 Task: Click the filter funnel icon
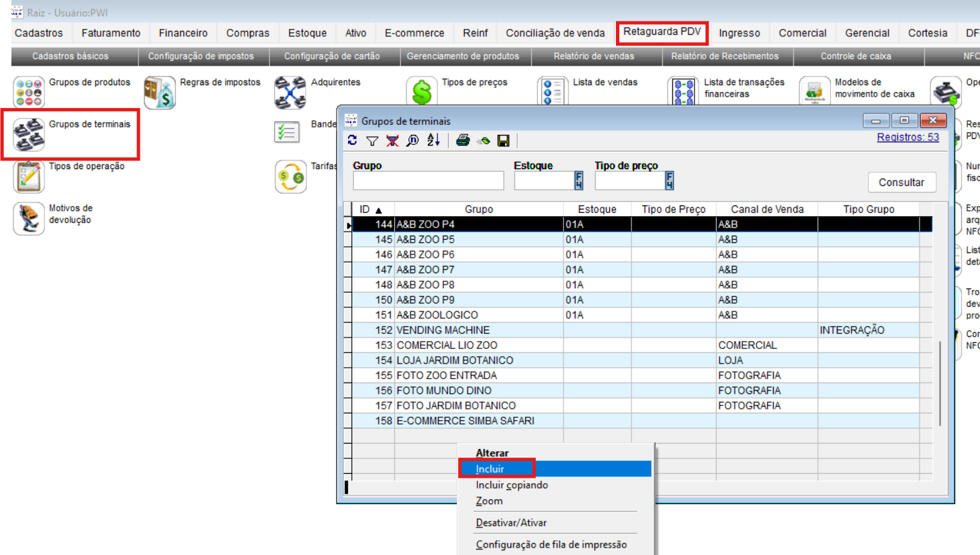click(x=372, y=140)
